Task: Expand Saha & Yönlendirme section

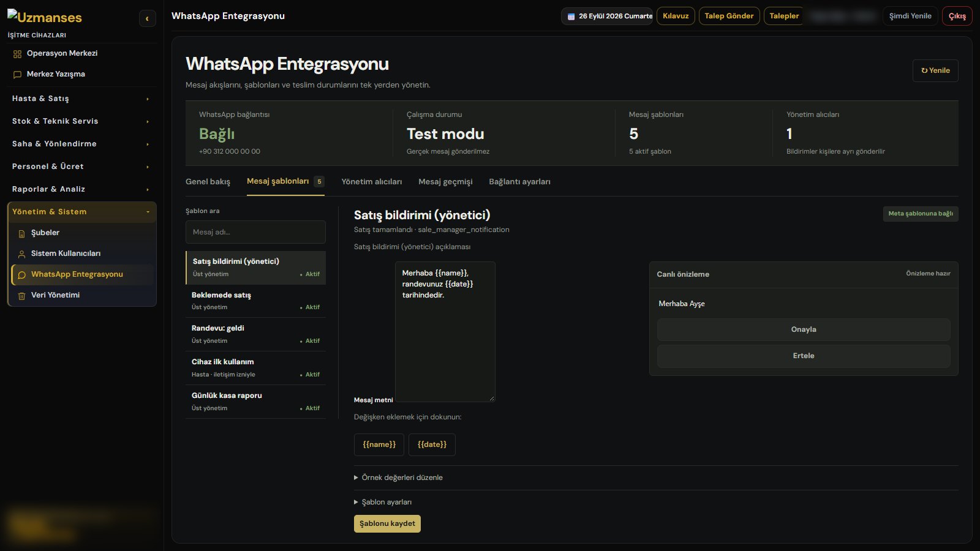Action: click(x=81, y=144)
